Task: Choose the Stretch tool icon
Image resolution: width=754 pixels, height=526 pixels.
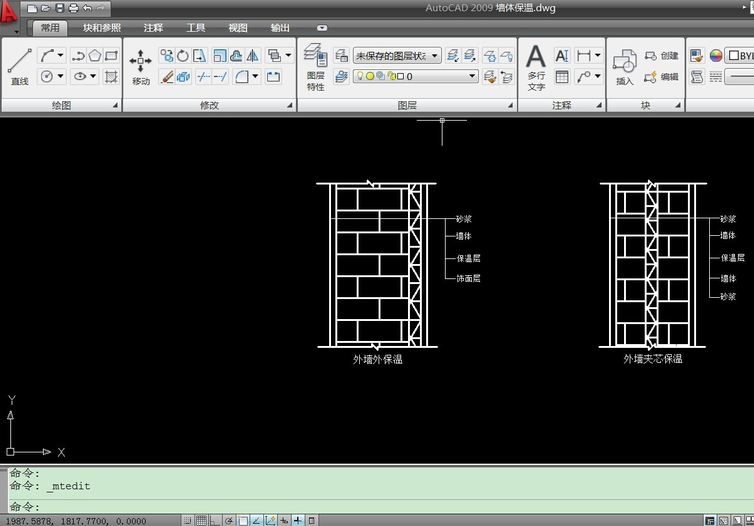Action: (199, 56)
